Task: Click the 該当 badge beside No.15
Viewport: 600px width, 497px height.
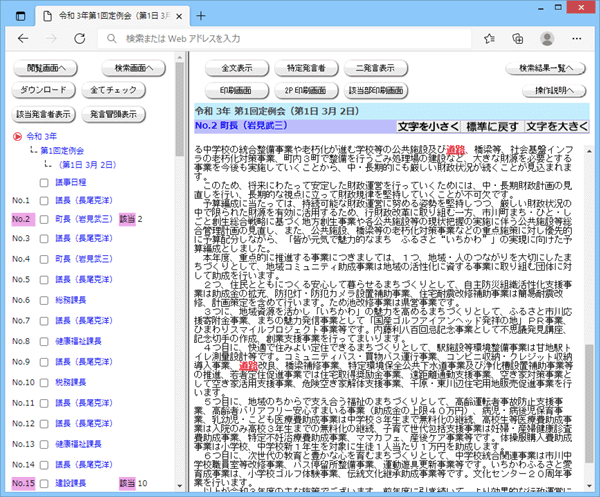Action: (127, 483)
